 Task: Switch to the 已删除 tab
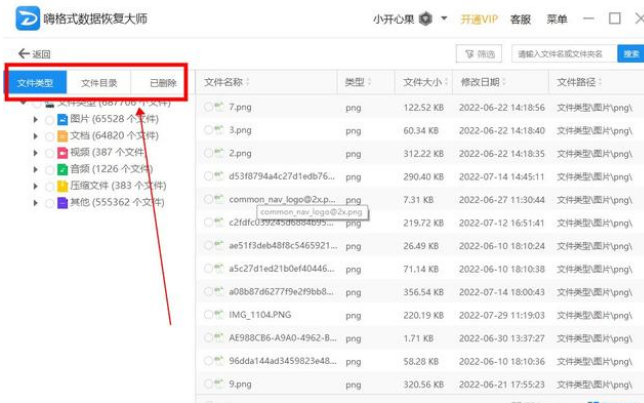162,83
